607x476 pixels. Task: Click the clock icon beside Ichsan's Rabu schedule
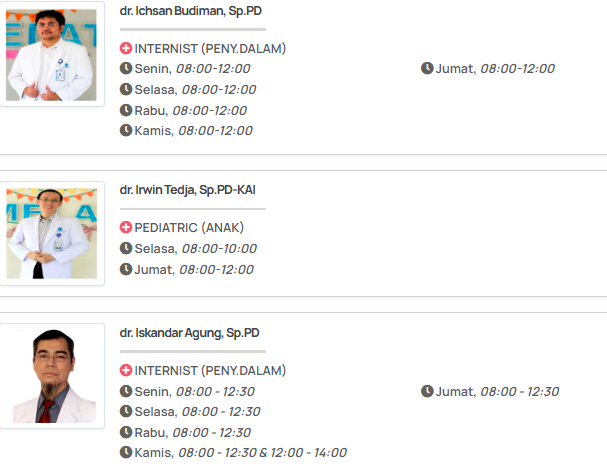point(126,110)
